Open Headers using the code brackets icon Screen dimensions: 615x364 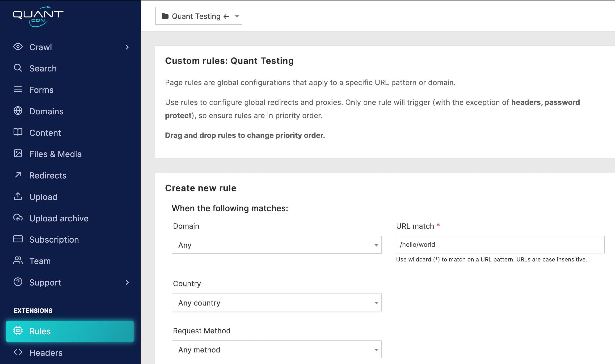pos(18,352)
